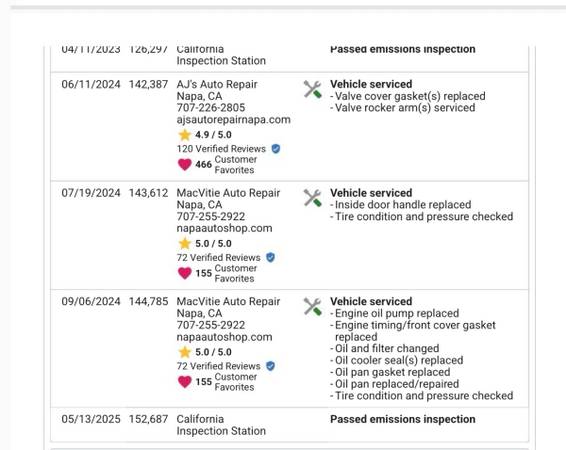
Task: Click the shield badge in the 09/06/2024 MacVitie entry
Action: coord(270,366)
